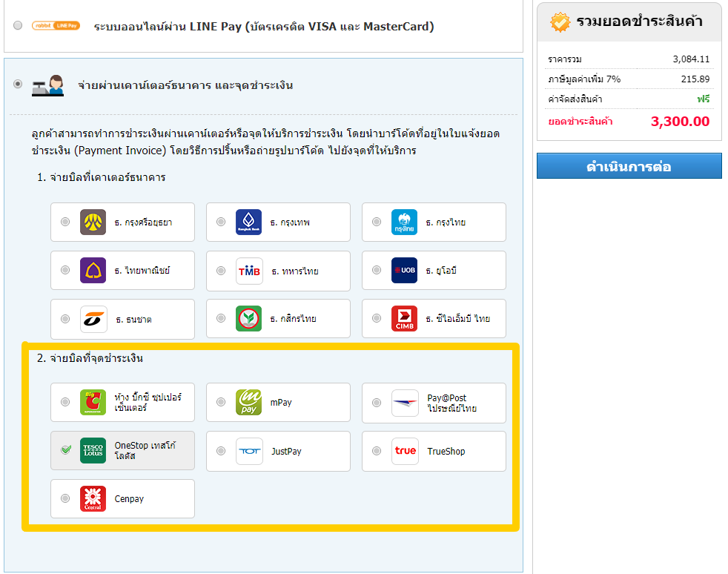Click the รวมยอดชำระสินค้า summary heading
This screenshot has width=728, height=574.
coord(639,22)
